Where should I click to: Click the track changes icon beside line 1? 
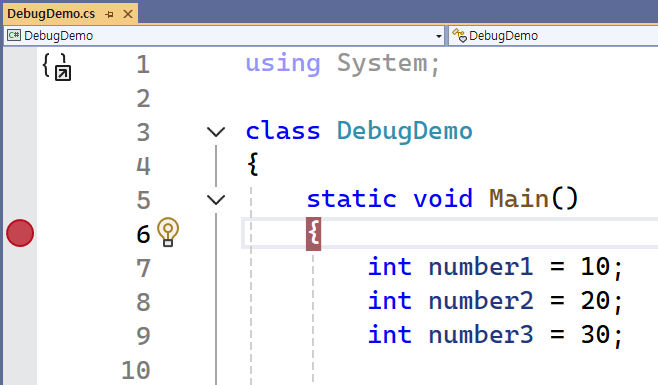click(x=57, y=67)
